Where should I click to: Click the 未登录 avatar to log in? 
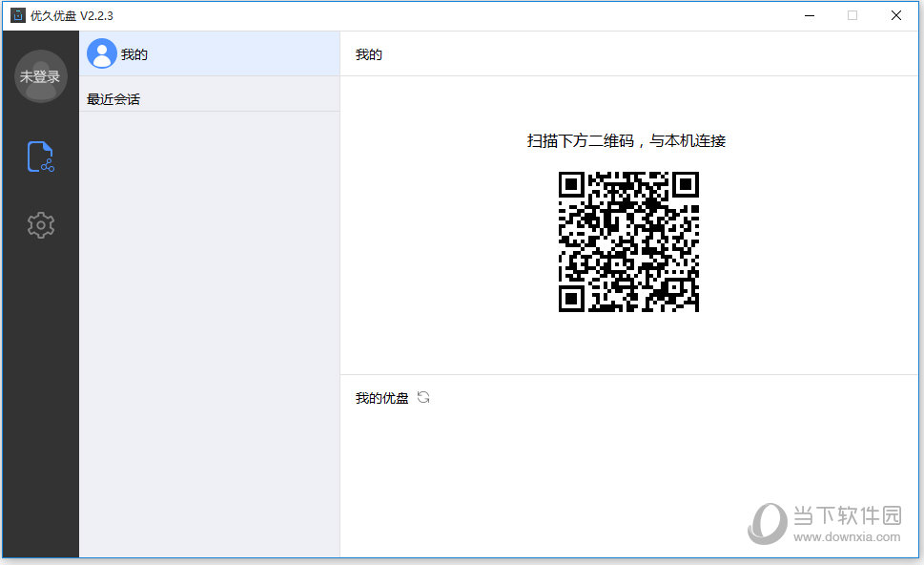coord(41,76)
